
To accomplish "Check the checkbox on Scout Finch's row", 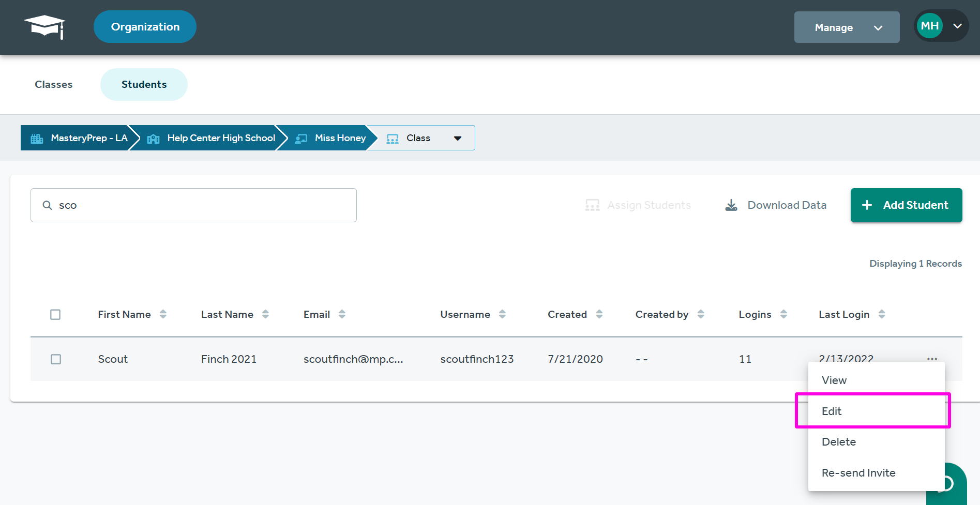I will tap(55, 359).
